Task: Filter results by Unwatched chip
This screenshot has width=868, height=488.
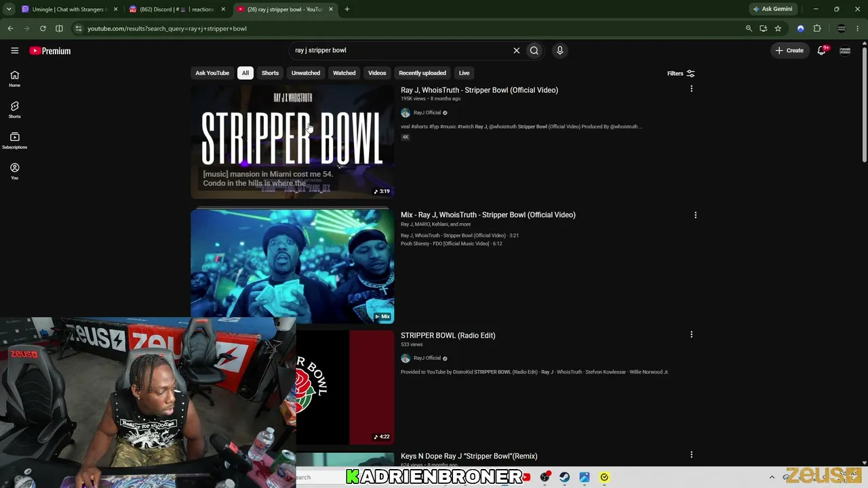Action: pyautogui.click(x=306, y=73)
